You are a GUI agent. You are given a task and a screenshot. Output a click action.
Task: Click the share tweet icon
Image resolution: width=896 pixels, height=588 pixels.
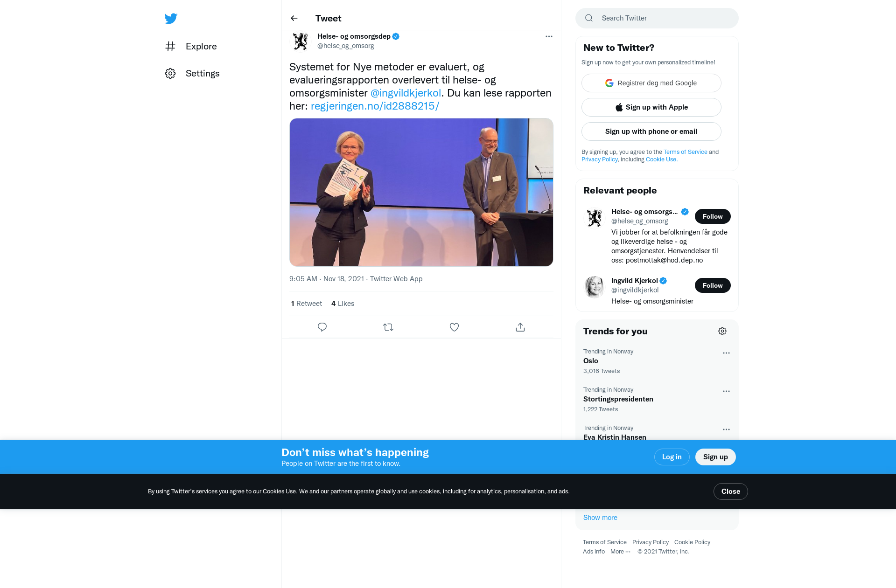tap(520, 327)
